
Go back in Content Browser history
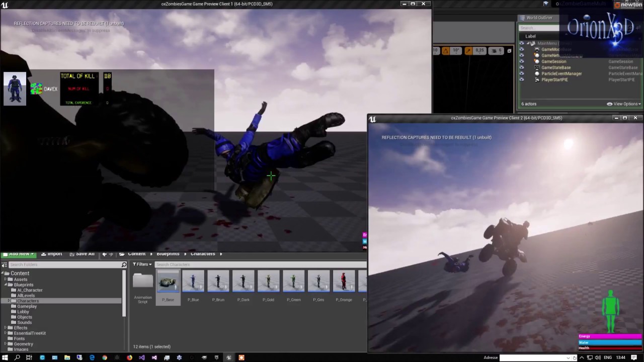(105, 254)
